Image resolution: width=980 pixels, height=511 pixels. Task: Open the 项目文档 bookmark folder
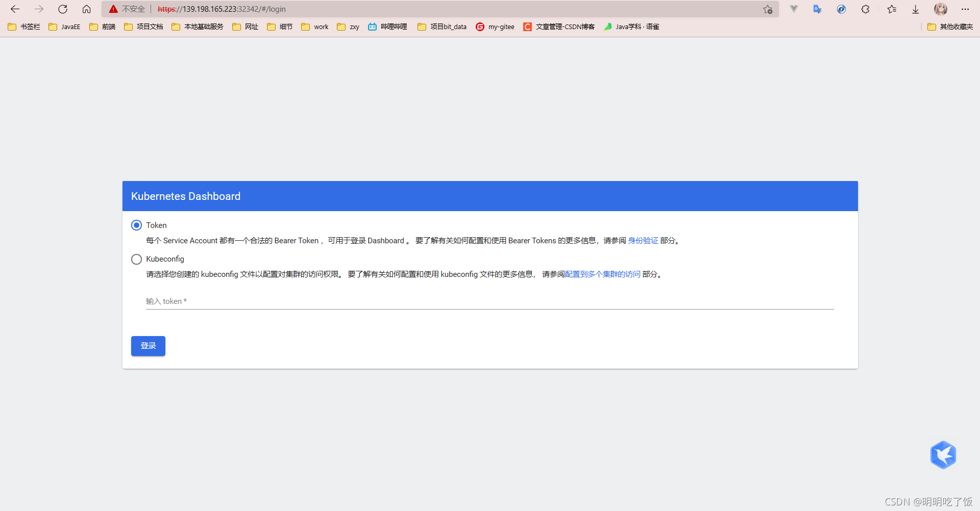[143, 27]
